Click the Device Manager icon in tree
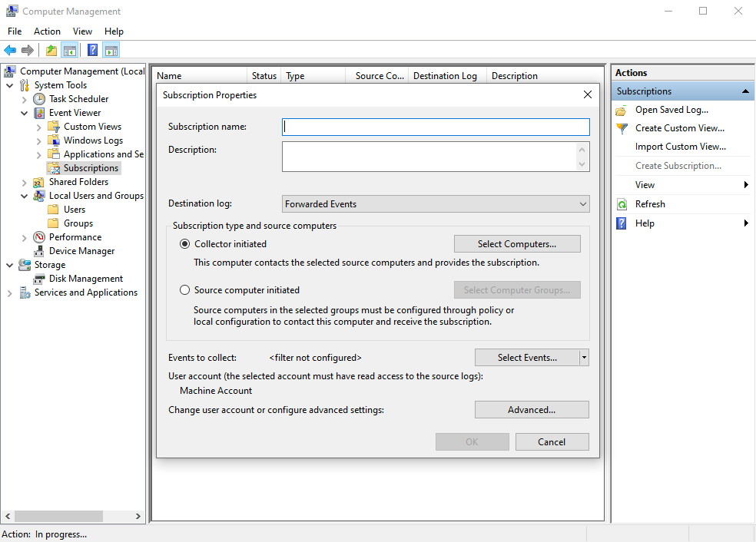This screenshot has height=542, width=756. [39, 251]
